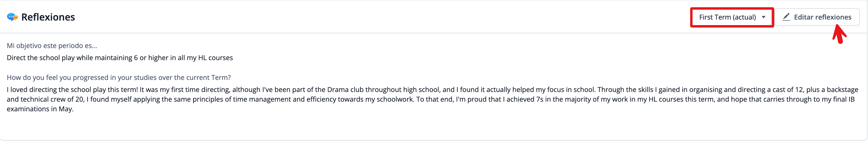Click the 'First Term (actual)' text label

pyautogui.click(x=727, y=17)
